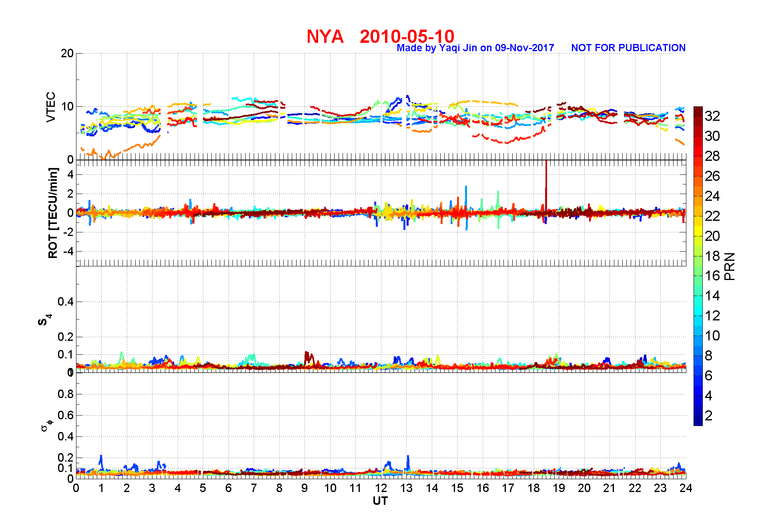762x532 pixels.
Task: Click the UT x-axis tick label "3"
Action: point(152,488)
